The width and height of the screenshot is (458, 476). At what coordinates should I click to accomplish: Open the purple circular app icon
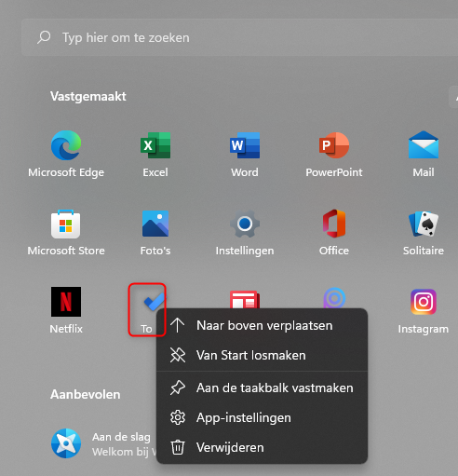coord(334,298)
